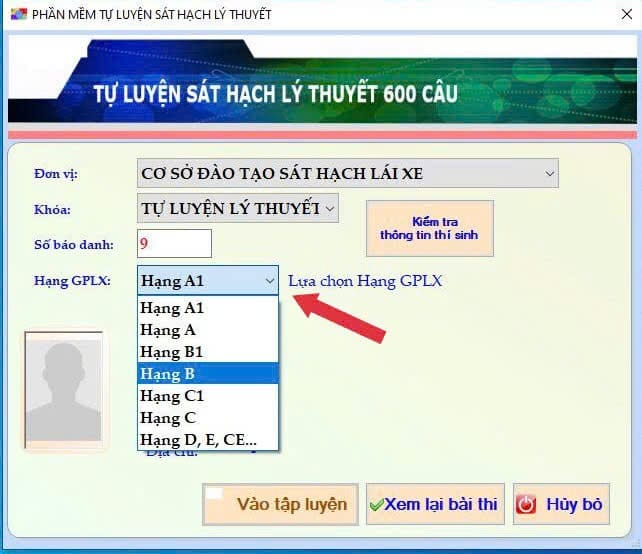Click the Số báo danh label
Viewport: 642px width, 554px height.
[x=74, y=245]
